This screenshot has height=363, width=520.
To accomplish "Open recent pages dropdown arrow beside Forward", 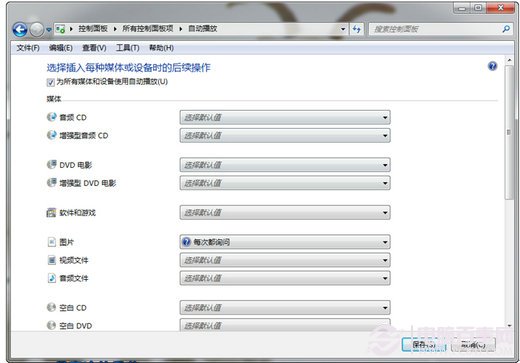I will 49,30.
